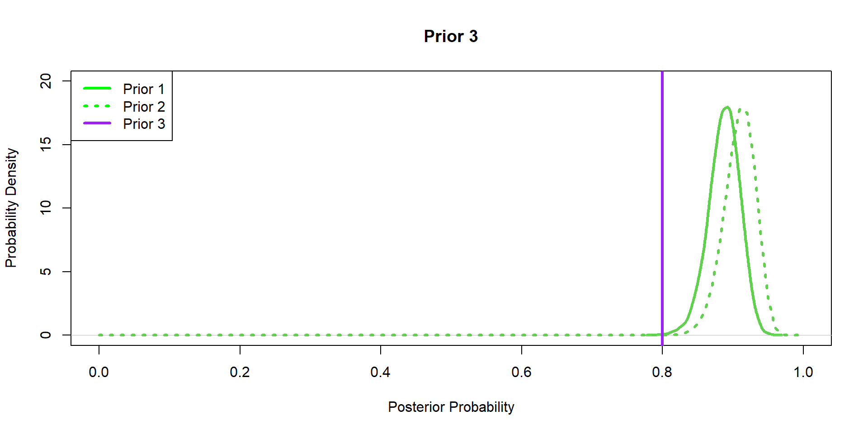Click the "Posterior Probability" x-axis label

[451, 407]
